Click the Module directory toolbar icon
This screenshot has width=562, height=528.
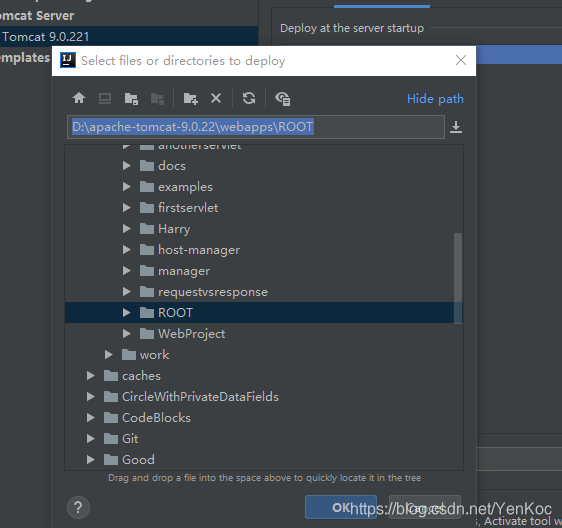[x=157, y=98]
